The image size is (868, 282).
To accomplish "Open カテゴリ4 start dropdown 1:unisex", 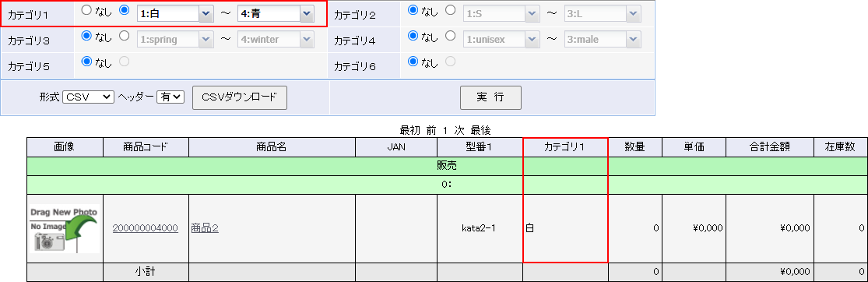I will pyautogui.click(x=501, y=39).
